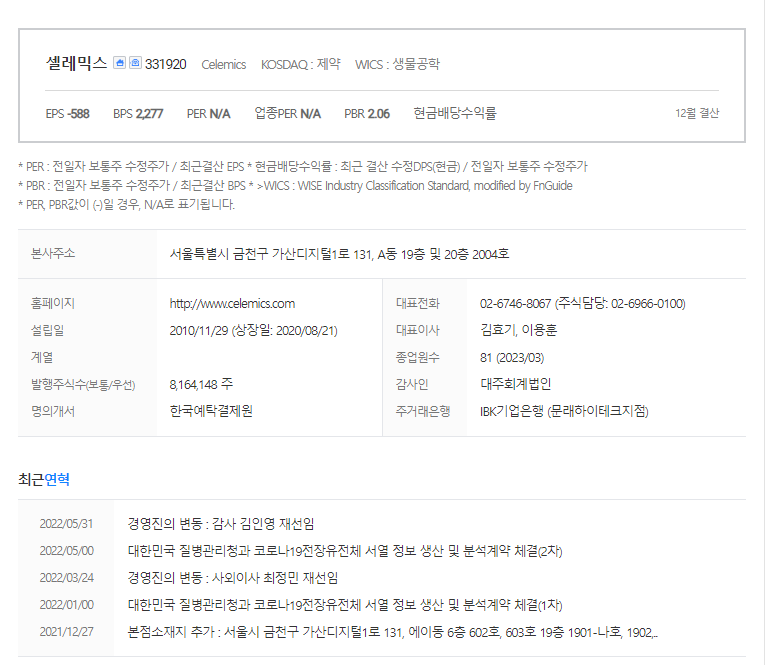
Task: Click the 발행주식수(보통/우선) label
Action: point(83,385)
